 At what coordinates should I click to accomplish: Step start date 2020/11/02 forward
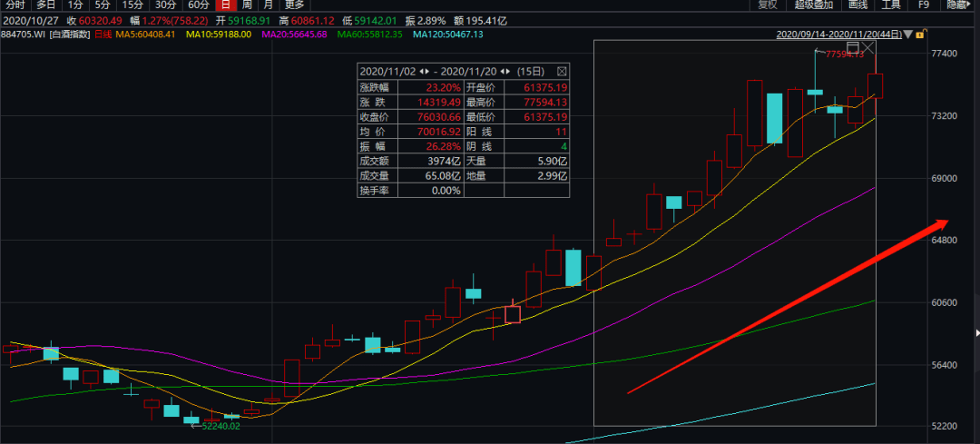pyautogui.click(x=427, y=71)
